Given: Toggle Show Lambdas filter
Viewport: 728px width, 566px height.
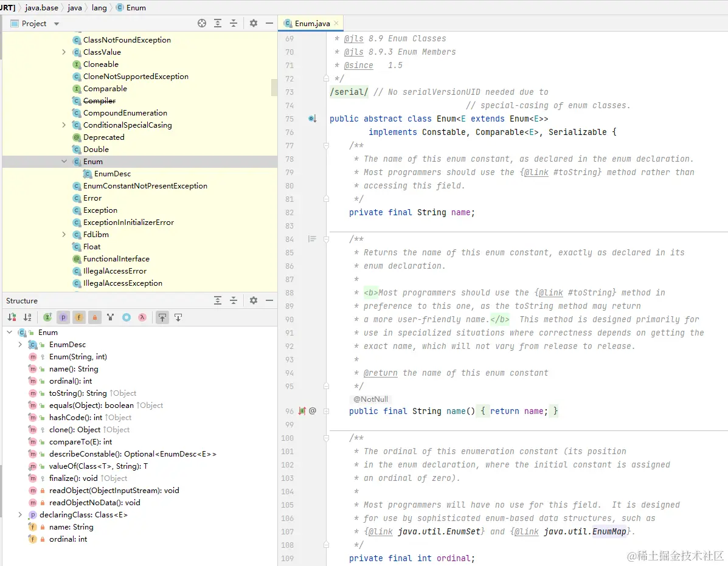Looking at the screenshot, I should tap(142, 317).
